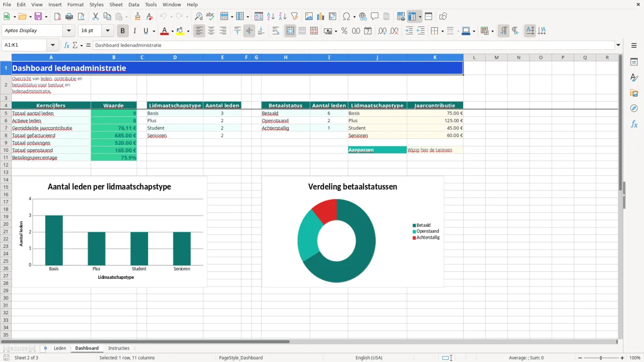Open the Function Wizard next to the Name Box
Image resolution: width=644 pixels, height=362 pixels.
pyautogui.click(x=67, y=45)
